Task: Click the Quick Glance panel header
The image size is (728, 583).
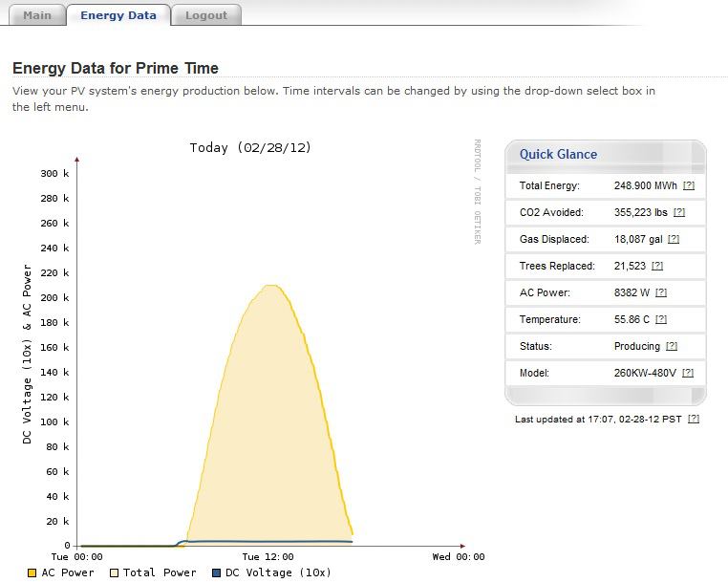Action: tap(559, 154)
